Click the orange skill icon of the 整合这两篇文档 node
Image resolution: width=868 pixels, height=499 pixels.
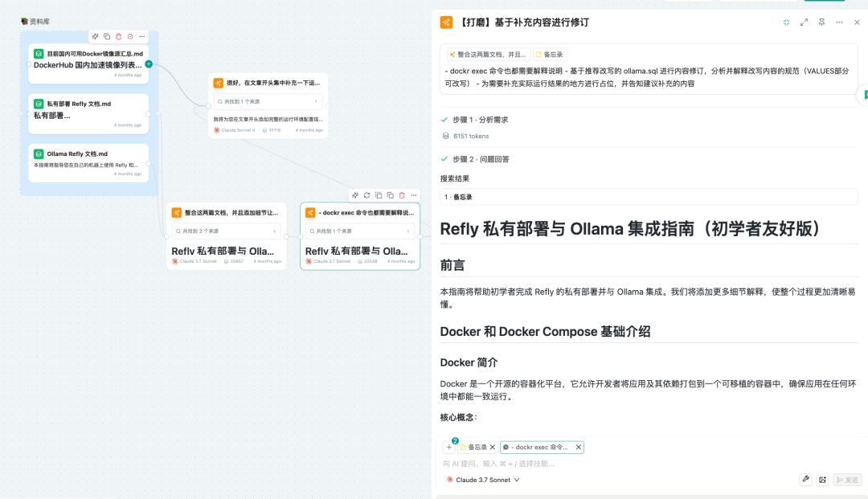(x=177, y=212)
